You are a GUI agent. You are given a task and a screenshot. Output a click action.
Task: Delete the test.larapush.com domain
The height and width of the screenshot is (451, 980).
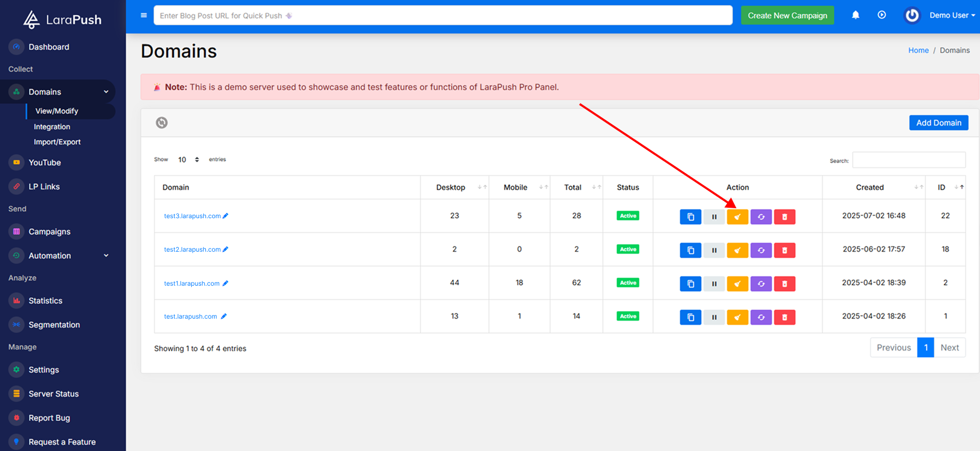(785, 317)
